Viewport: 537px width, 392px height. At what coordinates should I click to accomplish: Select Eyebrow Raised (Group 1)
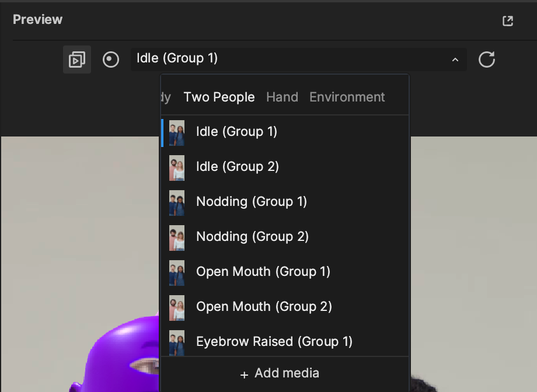[285, 341]
